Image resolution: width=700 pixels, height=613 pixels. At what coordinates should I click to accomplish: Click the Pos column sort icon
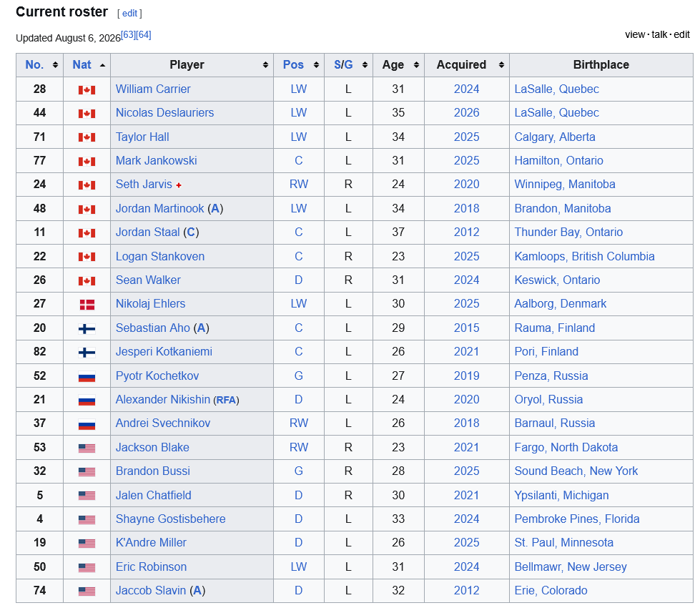[x=317, y=65]
